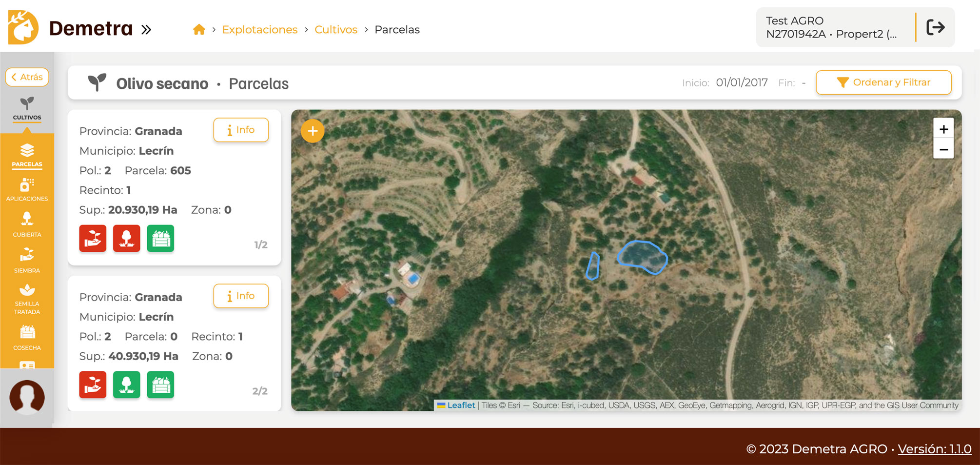
Task: Click green cosecha icon on first parcel card
Action: point(160,239)
